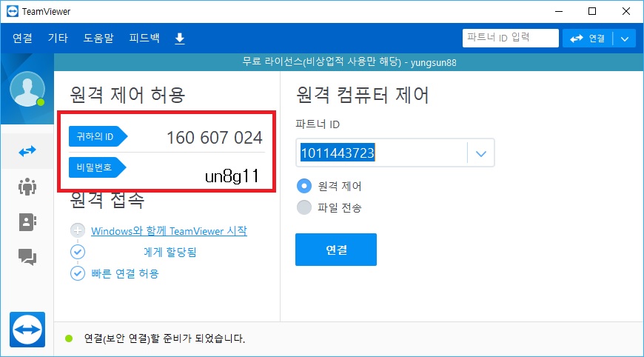The width and height of the screenshot is (644, 357).
Task: Focus the 파트너 ID 입력 field in header
Action: pyautogui.click(x=511, y=38)
